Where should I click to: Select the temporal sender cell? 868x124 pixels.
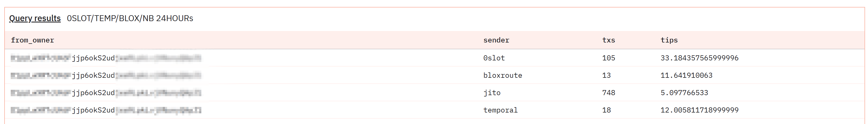point(500,110)
